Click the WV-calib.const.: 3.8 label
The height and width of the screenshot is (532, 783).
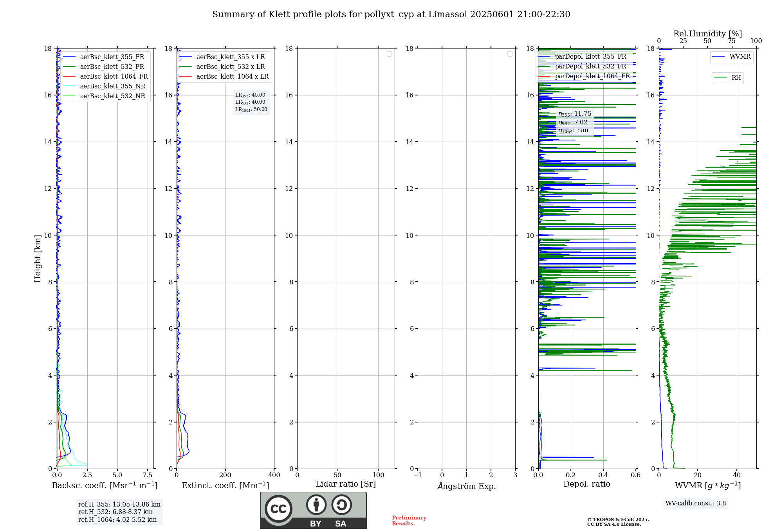pyautogui.click(x=696, y=503)
